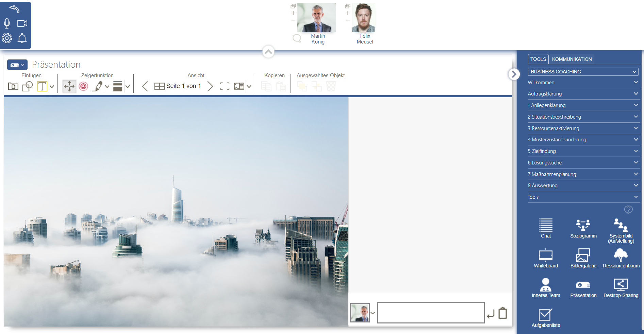644x334 pixels.
Task: Open layout view dropdown arrow
Action: [249, 87]
